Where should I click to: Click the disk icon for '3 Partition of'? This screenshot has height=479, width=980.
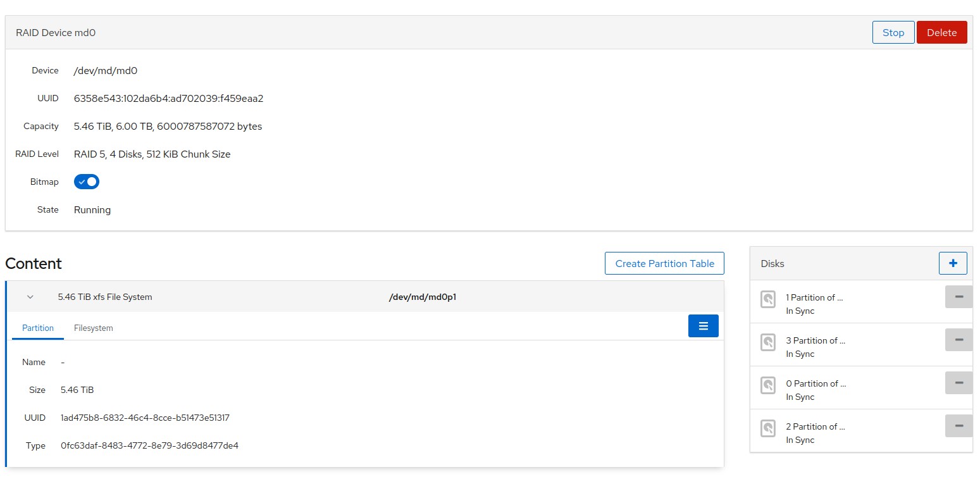[768, 342]
